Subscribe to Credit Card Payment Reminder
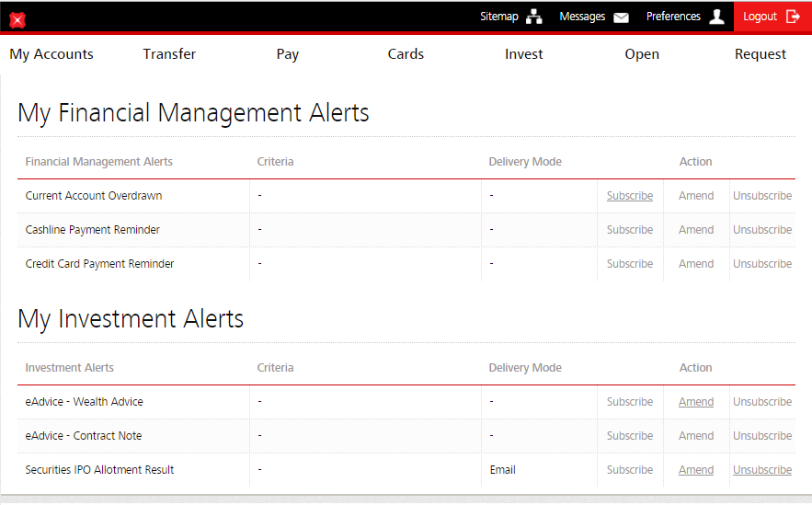 click(630, 264)
